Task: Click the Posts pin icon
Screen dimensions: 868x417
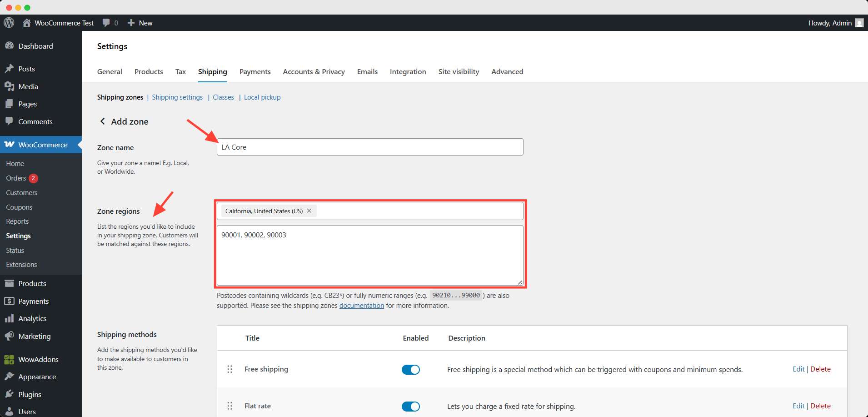Action: click(9, 69)
